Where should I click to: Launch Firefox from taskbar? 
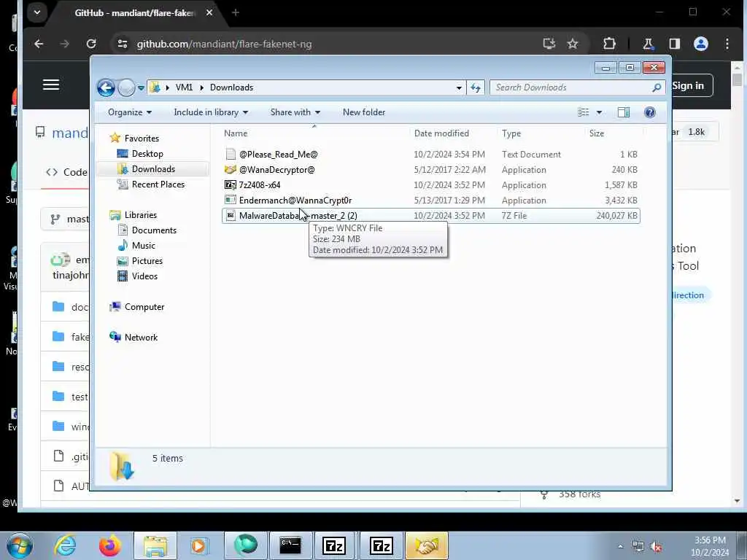click(109, 545)
